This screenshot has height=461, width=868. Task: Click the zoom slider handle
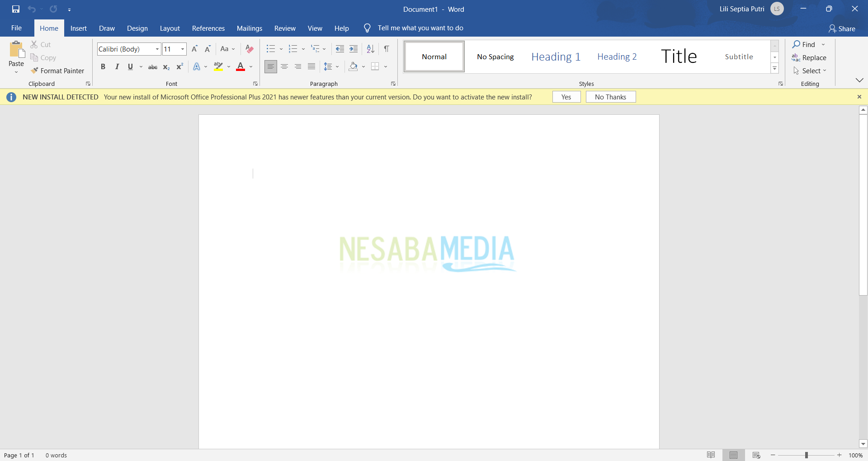807,455
